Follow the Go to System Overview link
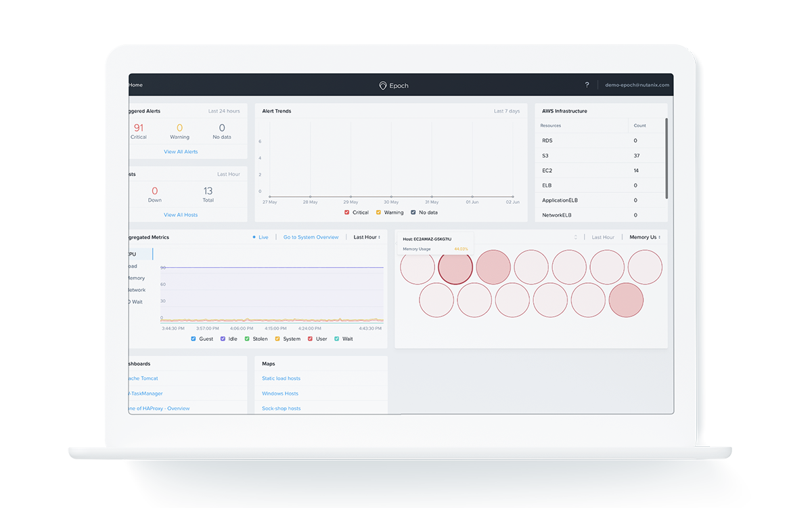The height and width of the screenshot is (508, 812). pyautogui.click(x=311, y=237)
